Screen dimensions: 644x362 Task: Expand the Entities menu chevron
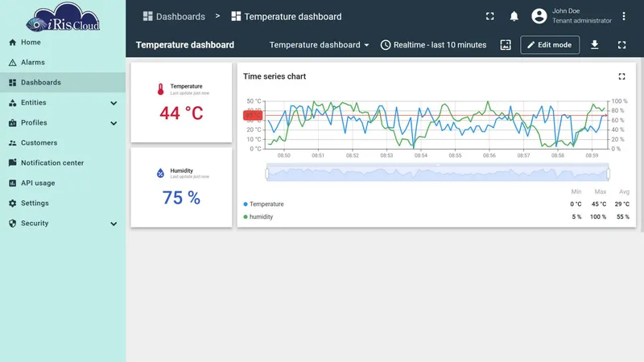point(114,103)
